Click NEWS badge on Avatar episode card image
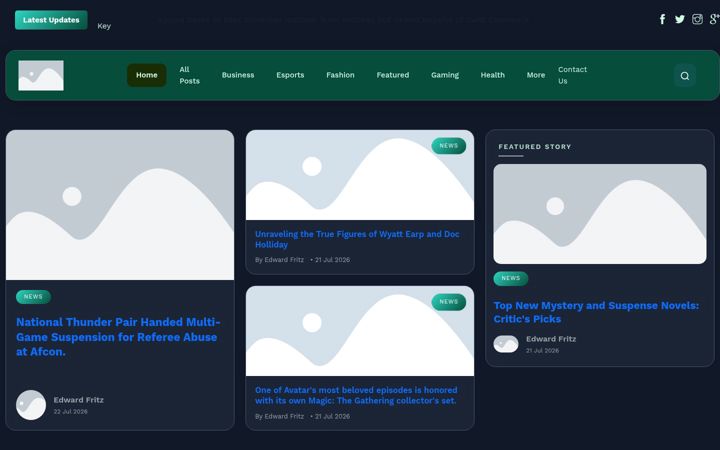 (x=449, y=302)
